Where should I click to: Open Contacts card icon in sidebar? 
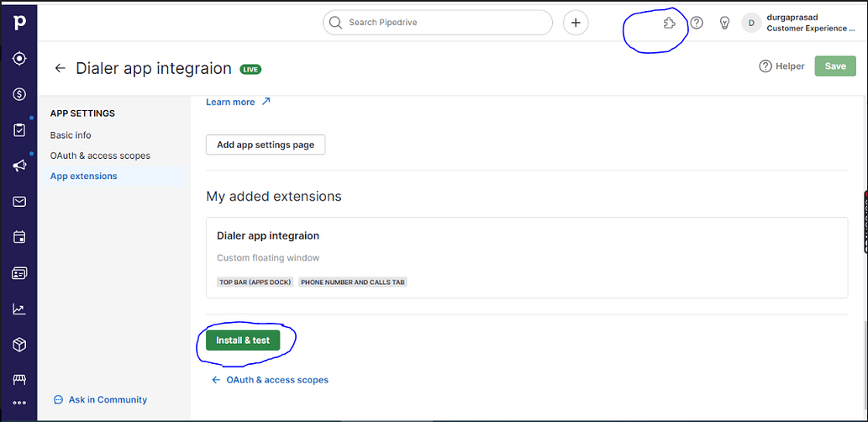coord(19,273)
